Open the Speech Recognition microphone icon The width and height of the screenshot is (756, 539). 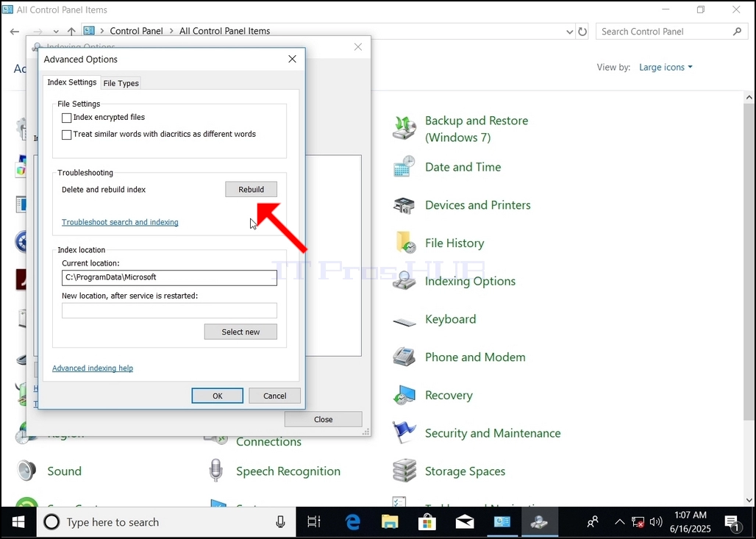(216, 471)
